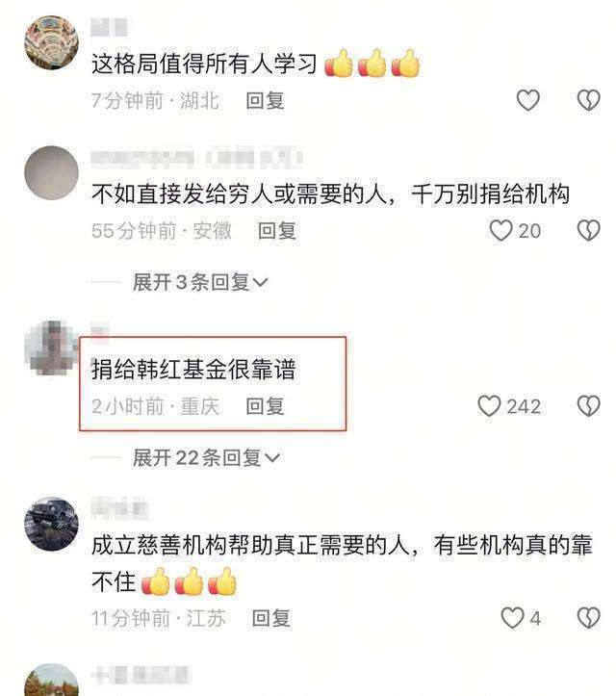Open the pixelated avatar of 重庆 commenter
The height and width of the screenshot is (696, 616).
pyautogui.click(x=51, y=348)
